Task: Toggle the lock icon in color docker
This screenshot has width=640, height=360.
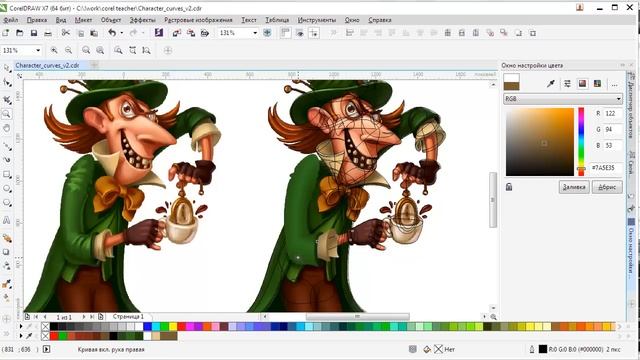Action: point(509,187)
